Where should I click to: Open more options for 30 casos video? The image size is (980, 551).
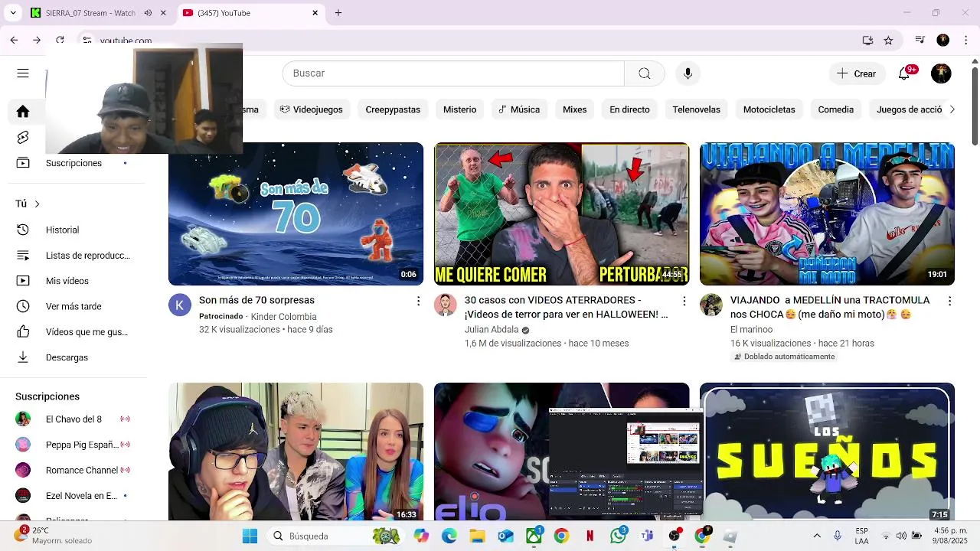pyautogui.click(x=684, y=302)
